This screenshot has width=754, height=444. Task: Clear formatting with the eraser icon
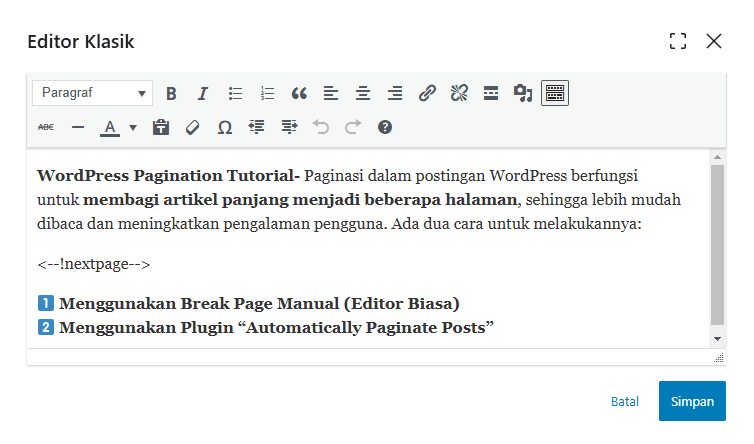[193, 127]
